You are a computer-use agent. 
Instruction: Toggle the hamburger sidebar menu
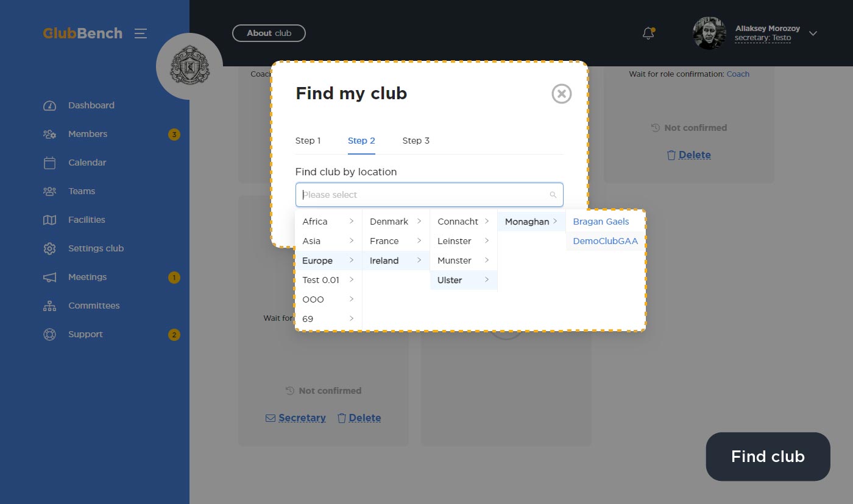[141, 33]
